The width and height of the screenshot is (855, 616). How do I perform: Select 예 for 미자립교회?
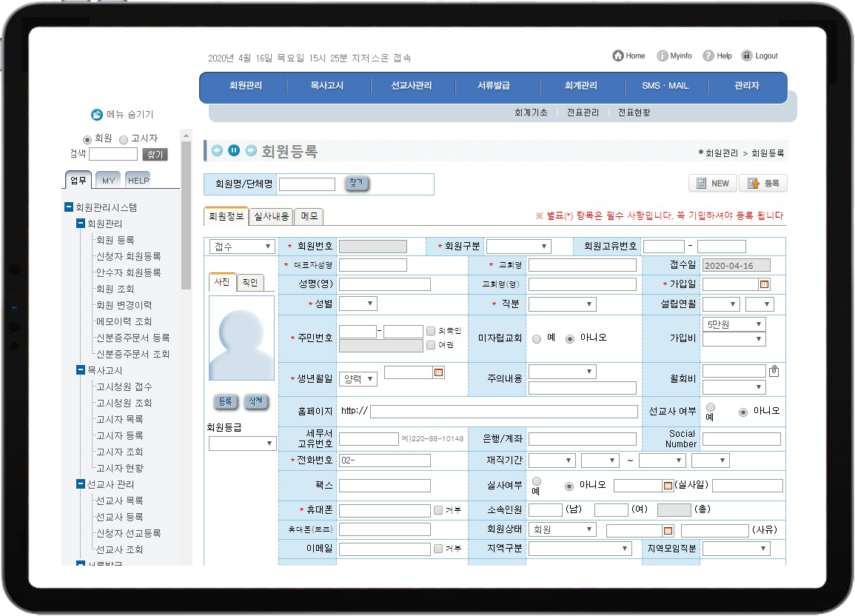pos(537,338)
